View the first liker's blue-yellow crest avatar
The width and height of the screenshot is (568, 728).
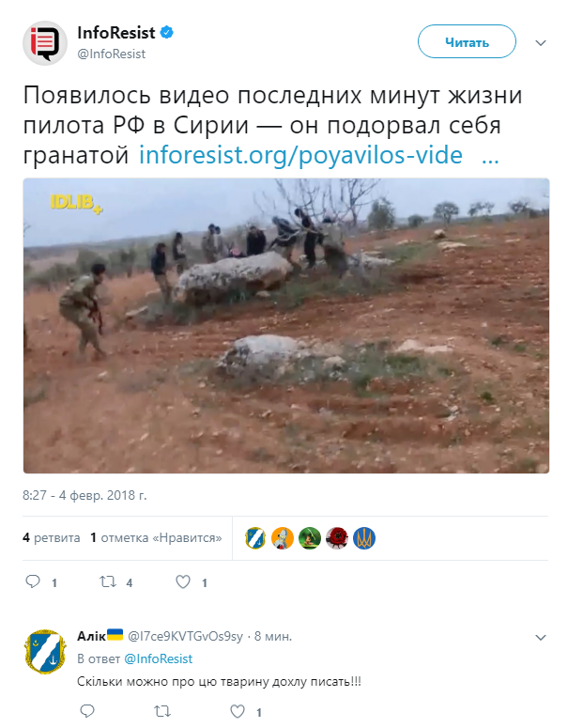pos(255,538)
